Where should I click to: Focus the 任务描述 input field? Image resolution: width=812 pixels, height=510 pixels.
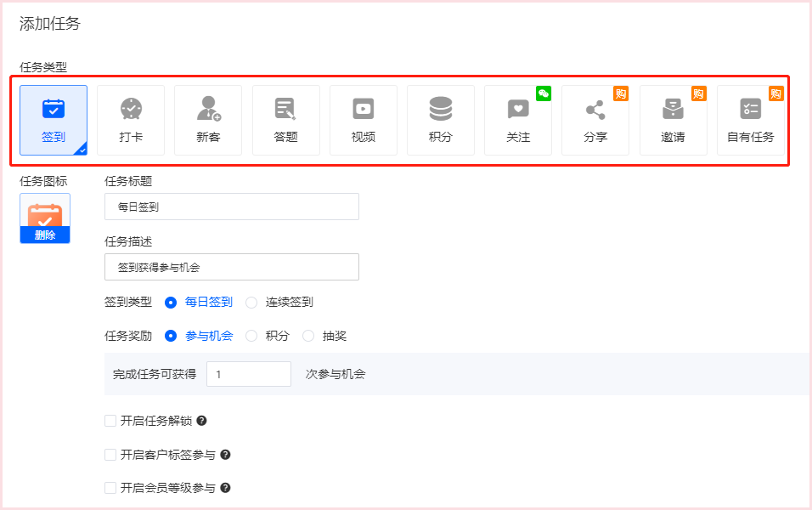[x=232, y=267]
